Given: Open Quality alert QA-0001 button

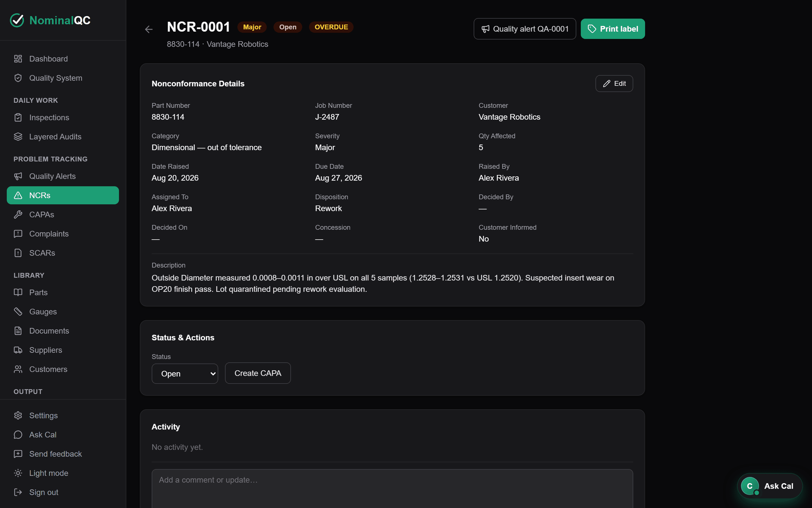Looking at the screenshot, I should [525, 29].
